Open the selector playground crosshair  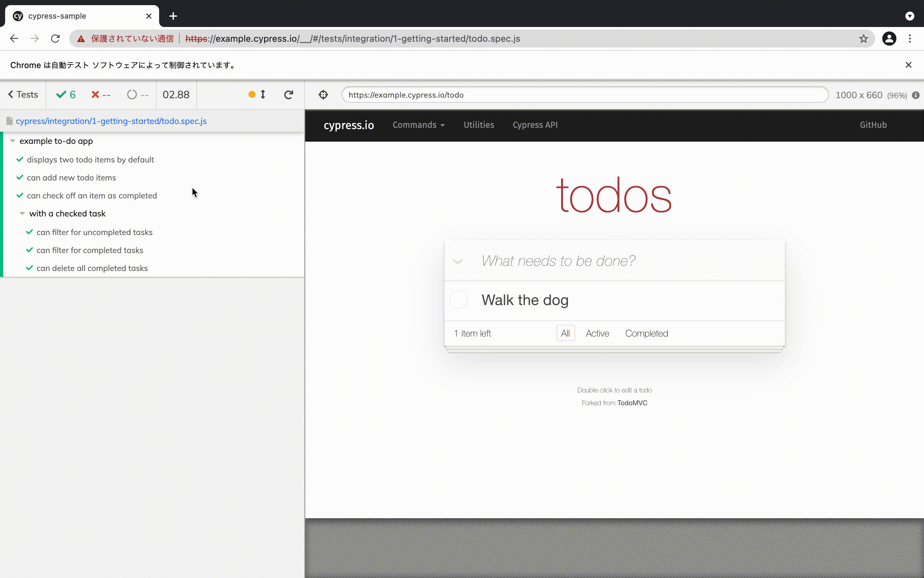pyautogui.click(x=323, y=95)
